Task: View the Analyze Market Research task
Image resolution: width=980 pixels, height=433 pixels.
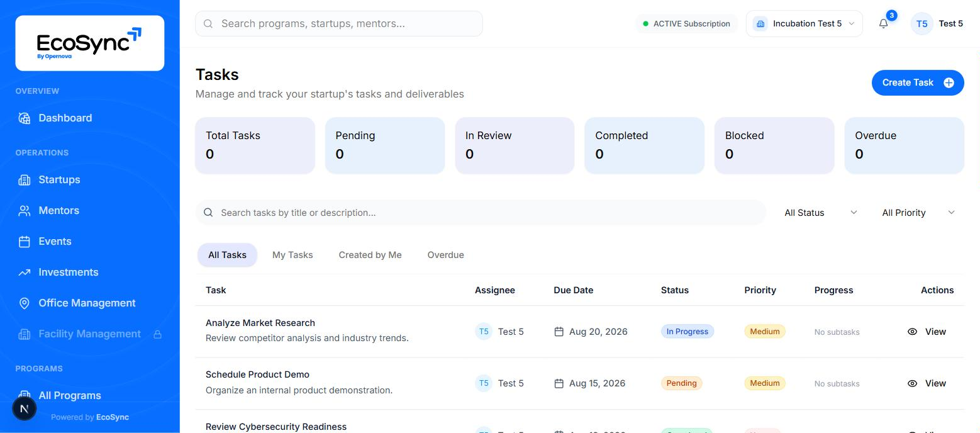Action: pyautogui.click(x=927, y=332)
